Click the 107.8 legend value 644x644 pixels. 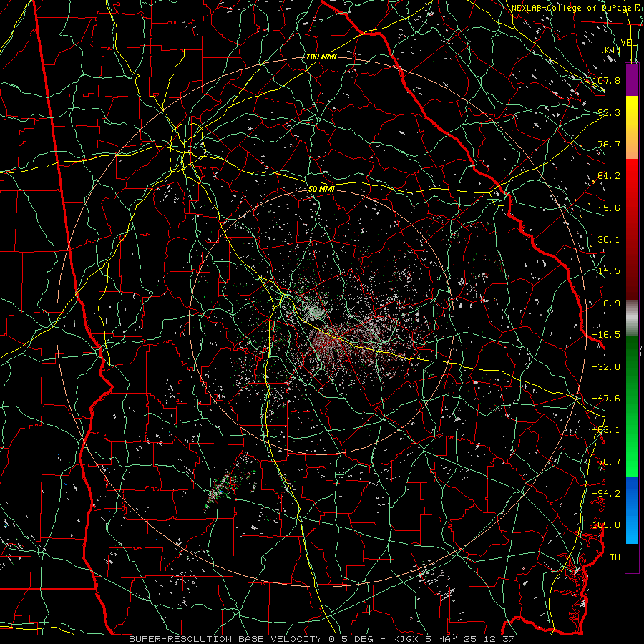[x=607, y=80]
